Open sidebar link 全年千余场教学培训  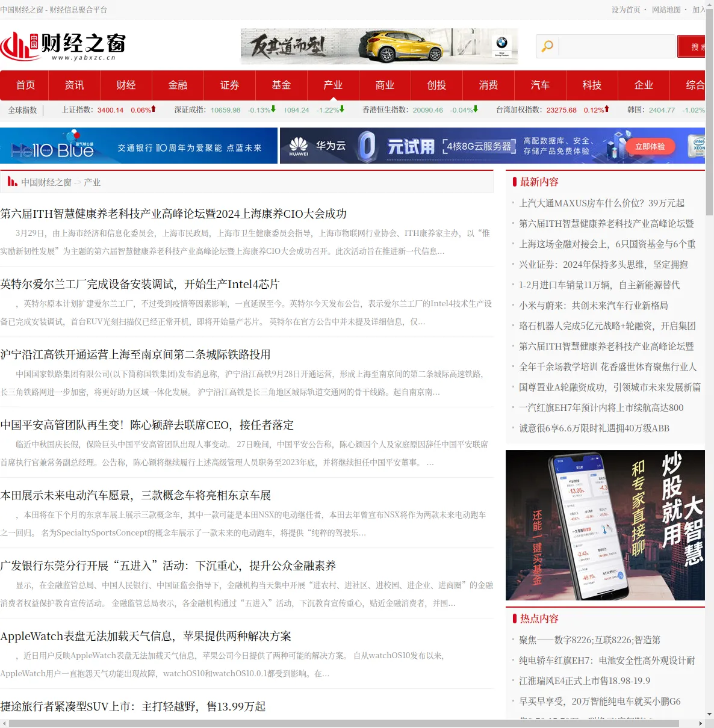click(x=608, y=367)
